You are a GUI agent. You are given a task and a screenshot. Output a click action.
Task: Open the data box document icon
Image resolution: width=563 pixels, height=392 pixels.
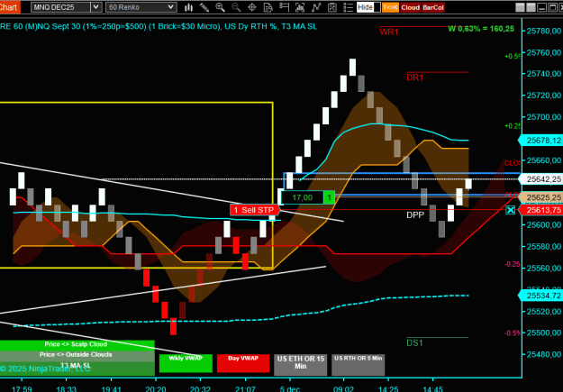pyautogui.click(x=268, y=7)
